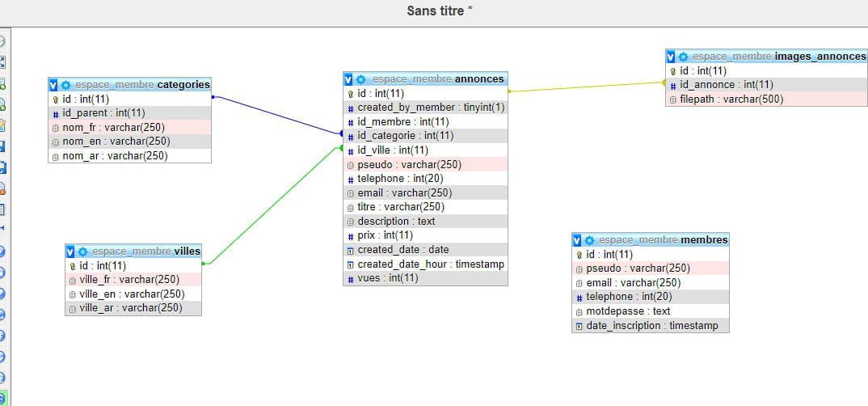Click the numeric icon beside id_annonce

coord(672,85)
